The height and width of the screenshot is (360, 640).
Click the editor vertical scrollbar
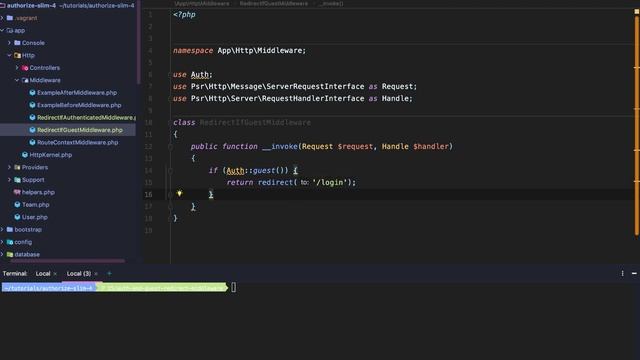(636, 127)
